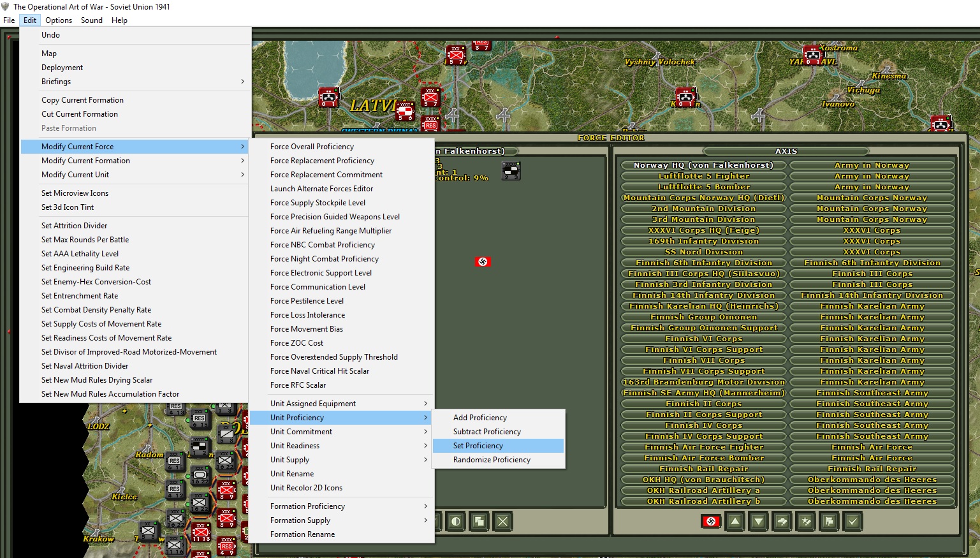Click the half-circle icon button in Force Editor

[455, 521]
